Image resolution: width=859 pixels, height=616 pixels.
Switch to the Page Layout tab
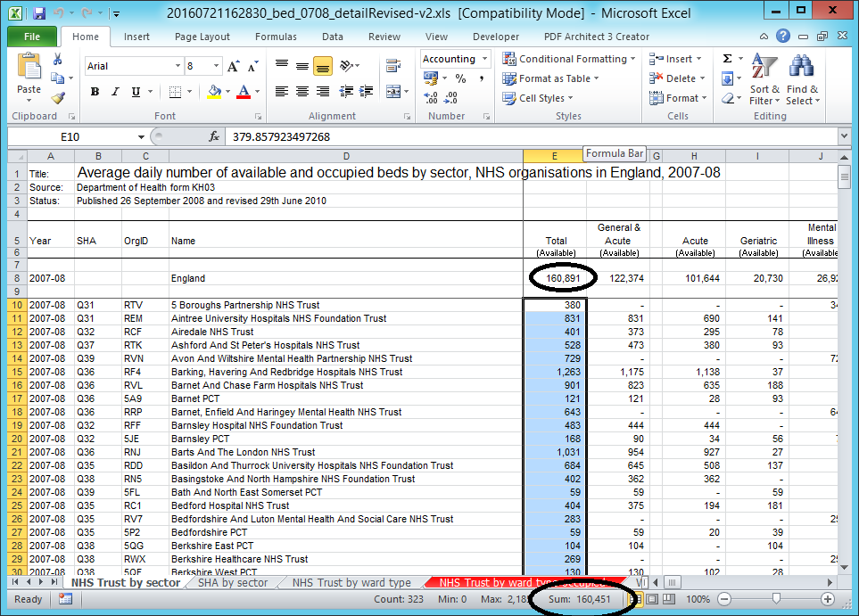pyautogui.click(x=202, y=37)
